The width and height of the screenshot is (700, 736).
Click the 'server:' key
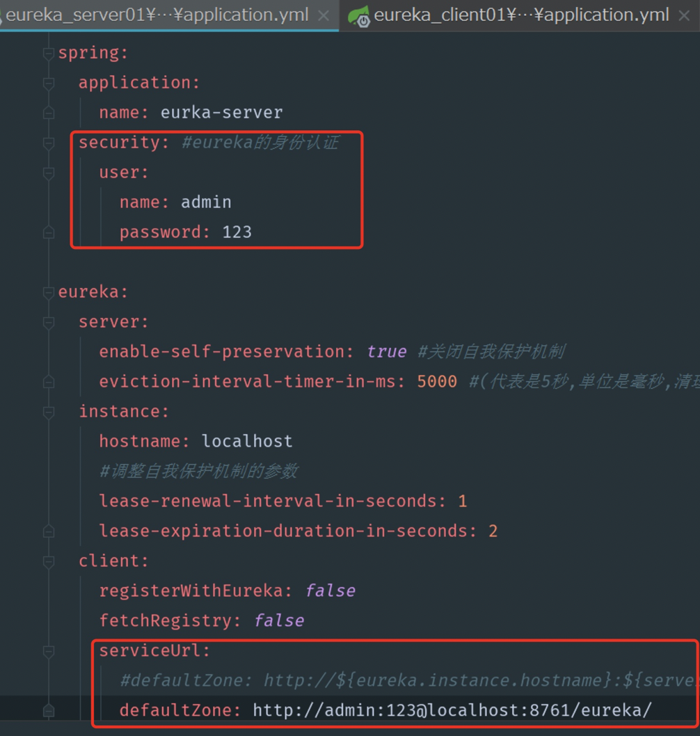click(x=113, y=322)
